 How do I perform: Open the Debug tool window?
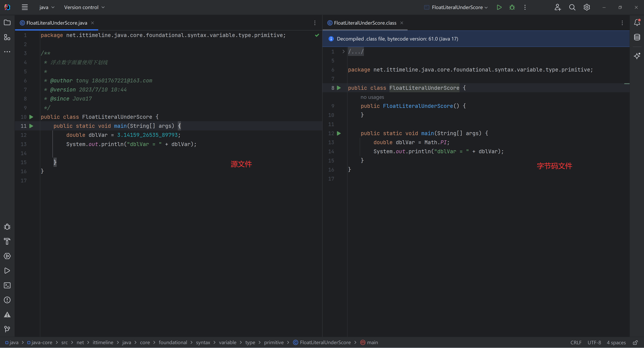click(x=7, y=227)
